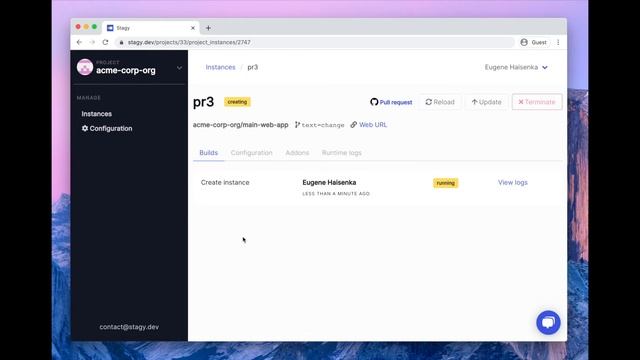Click the creating status badge

(x=237, y=102)
